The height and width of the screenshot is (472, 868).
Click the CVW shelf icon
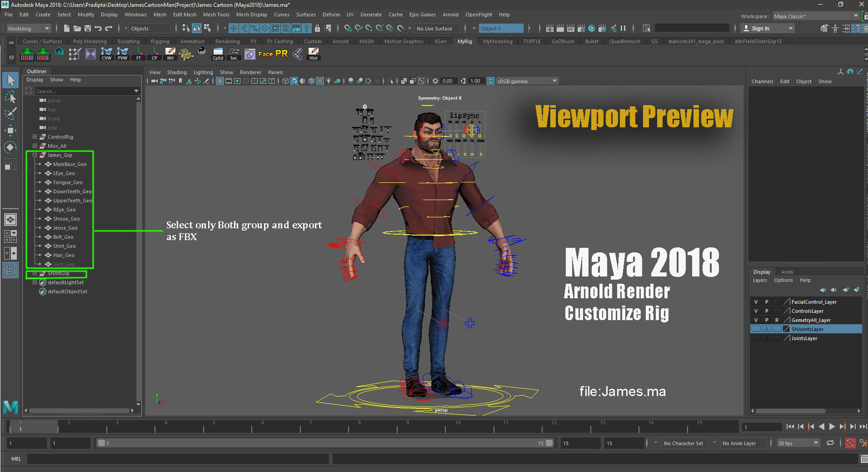(x=107, y=55)
